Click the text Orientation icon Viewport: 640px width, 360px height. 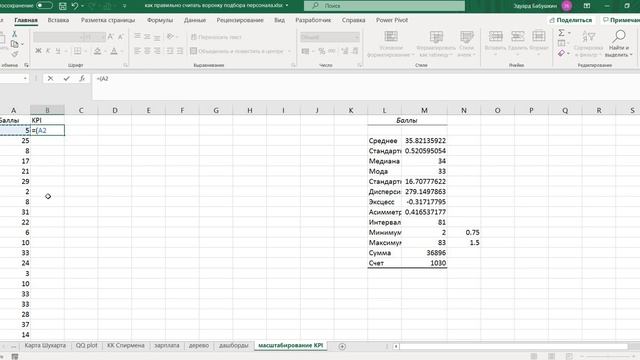(x=171, y=37)
